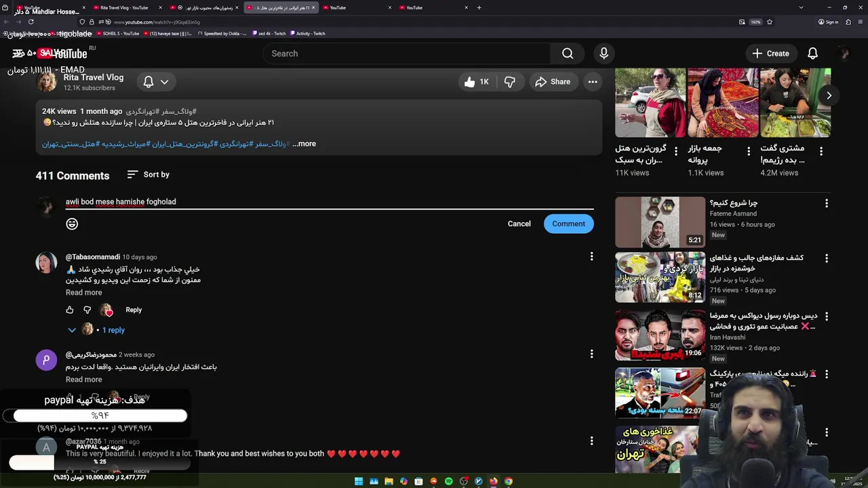The image size is (868, 488).
Task: Open a new browser tab
Action: click(479, 7)
